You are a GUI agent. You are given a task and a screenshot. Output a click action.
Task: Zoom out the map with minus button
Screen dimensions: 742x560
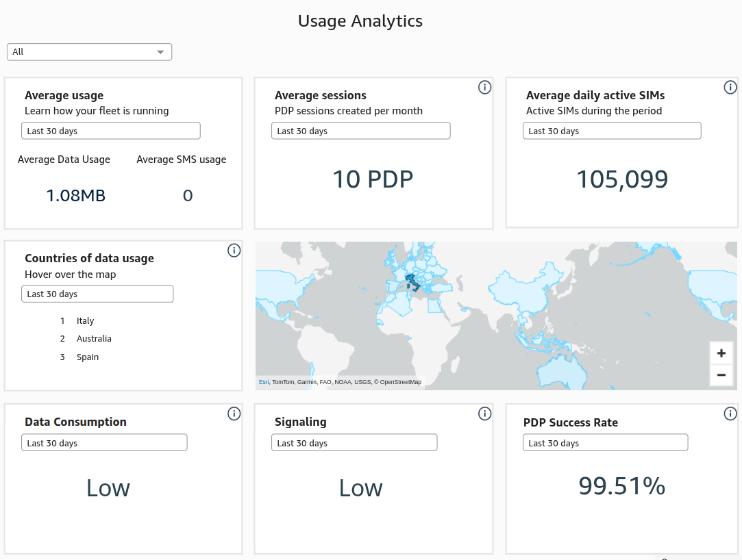pos(721,375)
